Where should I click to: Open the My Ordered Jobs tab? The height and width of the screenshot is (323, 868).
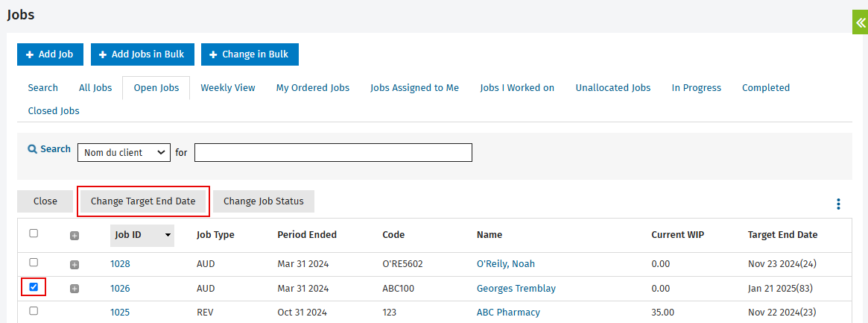(x=313, y=87)
